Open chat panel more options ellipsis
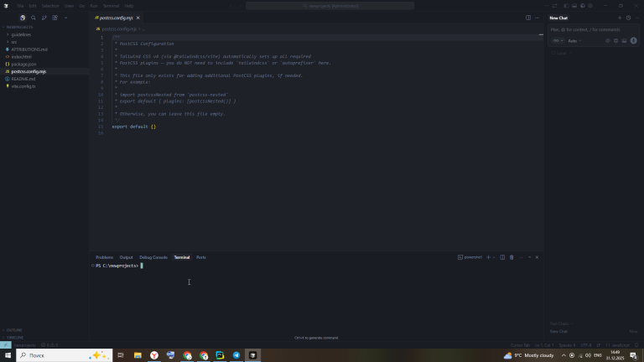Viewport: 644px width, 362px height. [x=637, y=18]
